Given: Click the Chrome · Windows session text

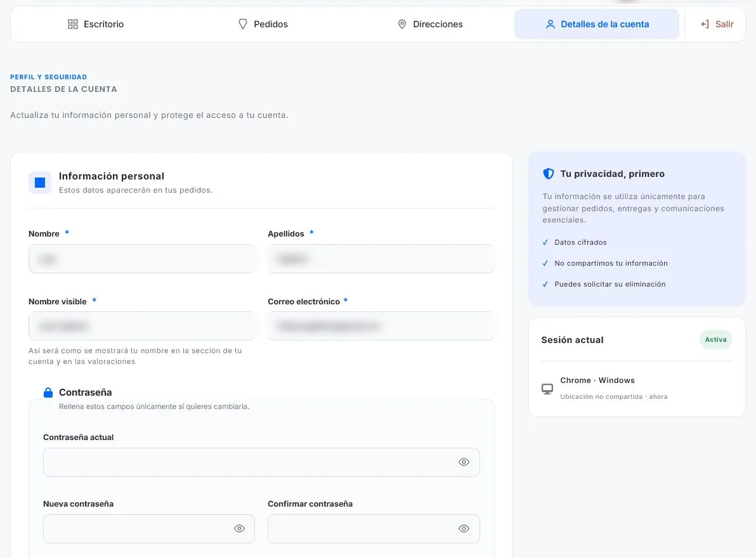Looking at the screenshot, I should pos(597,380).
